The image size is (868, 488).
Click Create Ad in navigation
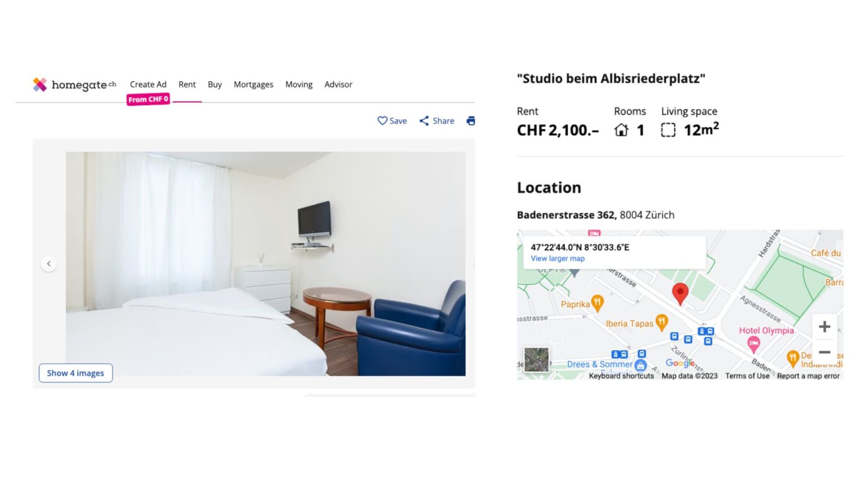tap(148, 85)
